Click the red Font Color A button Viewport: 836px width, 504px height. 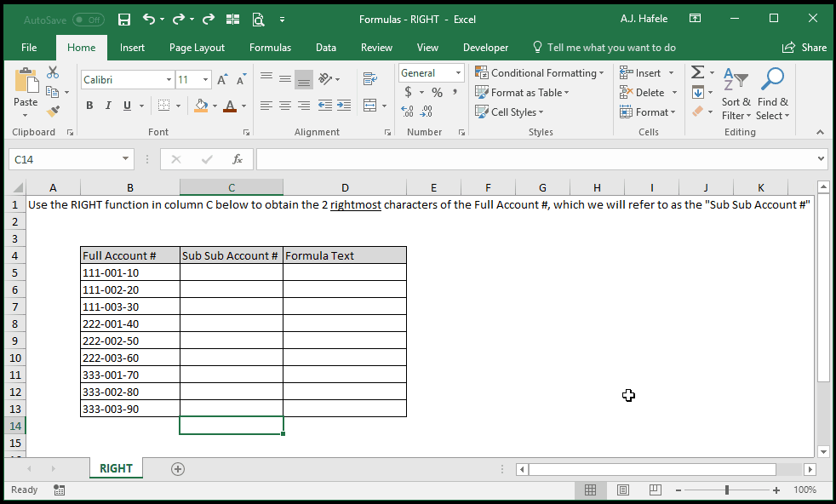pos(230,105)
